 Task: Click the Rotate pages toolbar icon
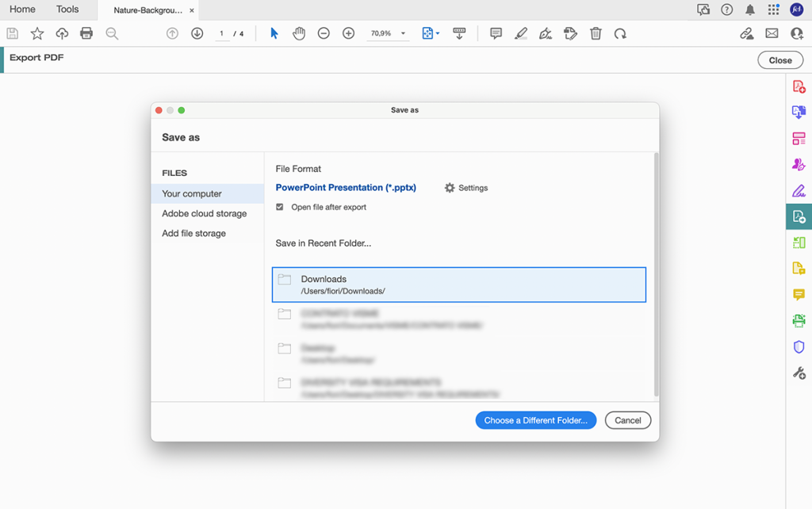tap(620, 33)
